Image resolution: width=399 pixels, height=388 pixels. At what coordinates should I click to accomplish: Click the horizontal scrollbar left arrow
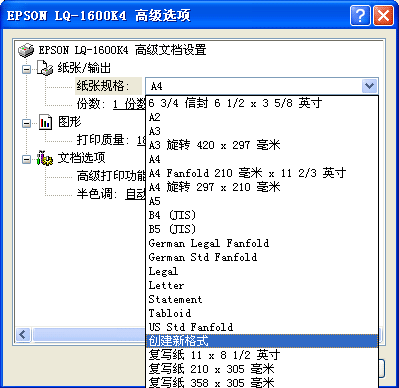click(23, 334)
